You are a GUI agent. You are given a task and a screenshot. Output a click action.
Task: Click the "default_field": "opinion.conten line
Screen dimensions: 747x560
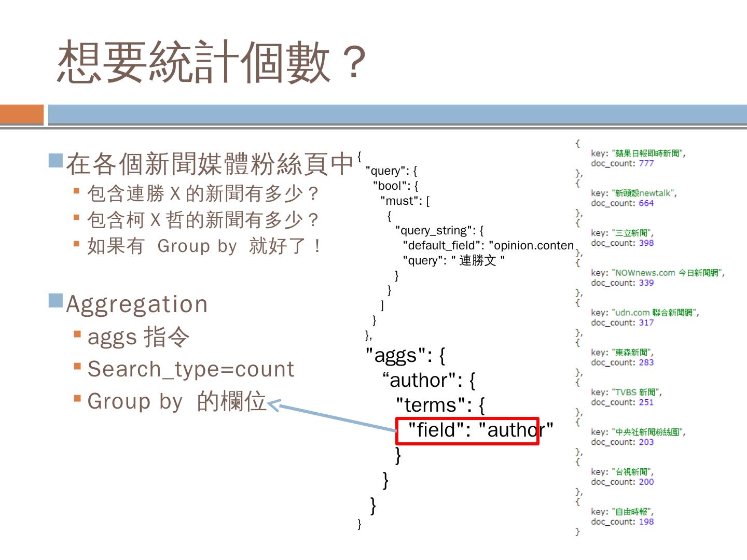488,245
